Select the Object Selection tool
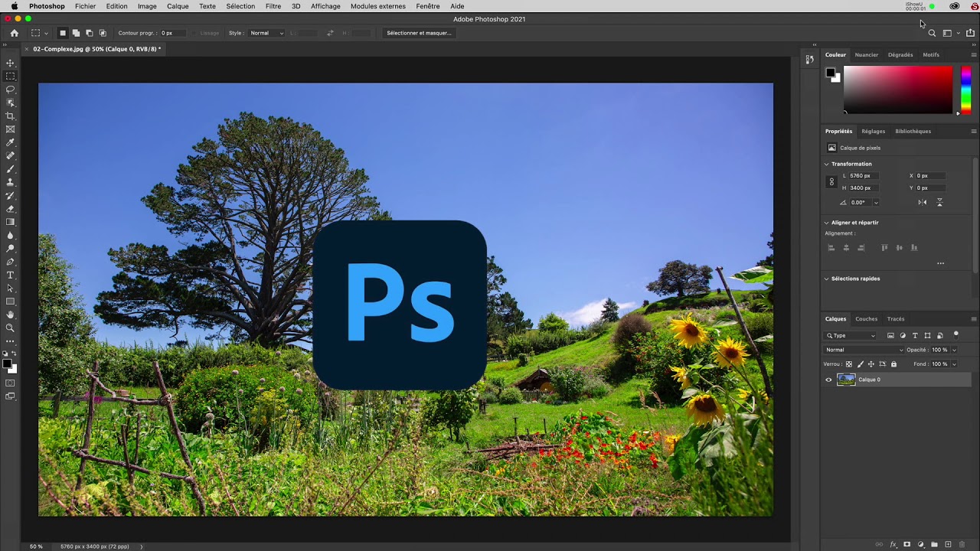 pyautogui.click(x=11, y=103)
